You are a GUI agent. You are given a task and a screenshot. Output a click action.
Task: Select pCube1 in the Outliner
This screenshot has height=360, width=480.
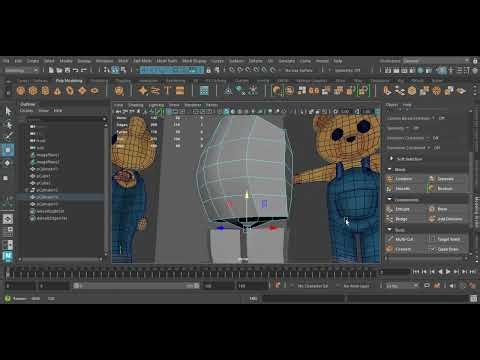pyautogui.click(x=43, y=176)
